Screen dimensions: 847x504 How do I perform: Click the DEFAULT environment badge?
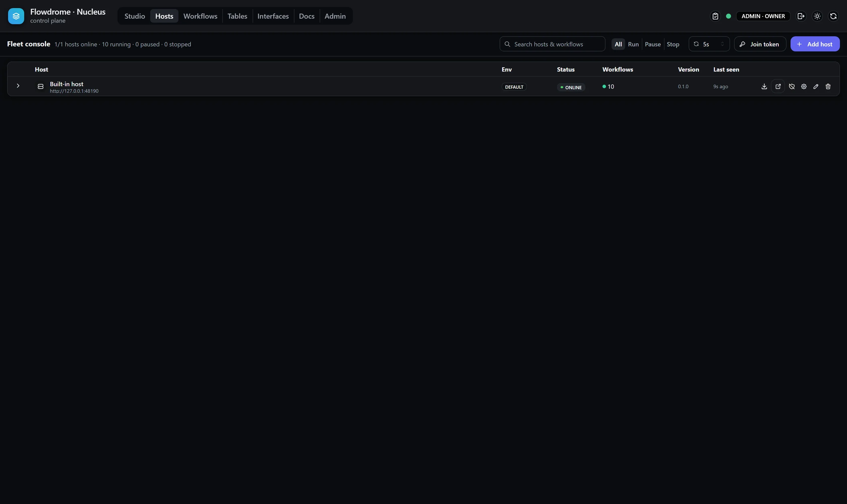coord(514,87)
